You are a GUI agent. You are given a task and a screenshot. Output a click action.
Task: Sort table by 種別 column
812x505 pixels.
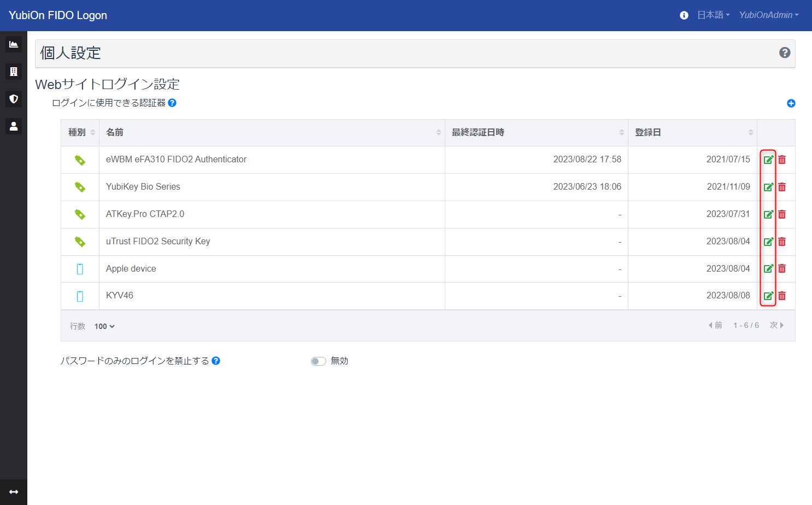80,132
